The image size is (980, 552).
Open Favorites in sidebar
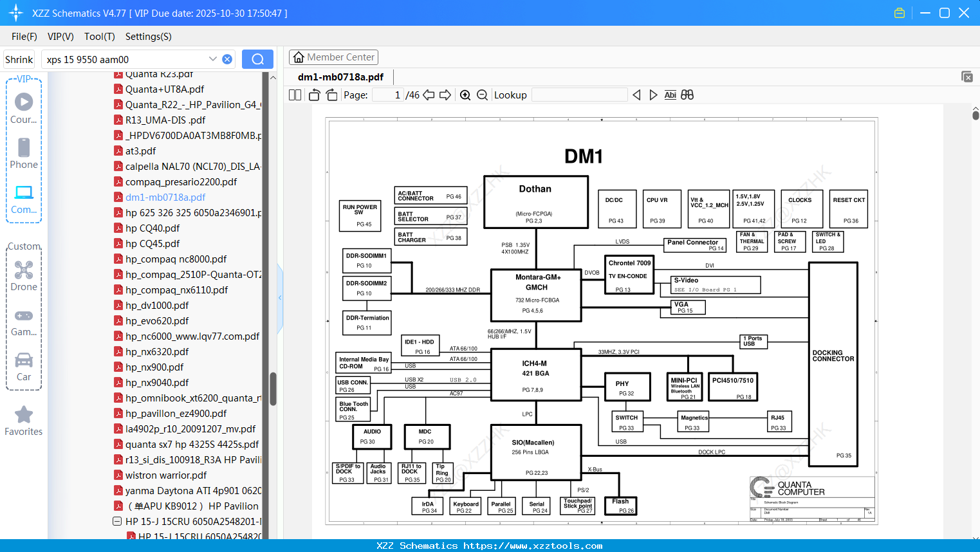coord(24,421)
